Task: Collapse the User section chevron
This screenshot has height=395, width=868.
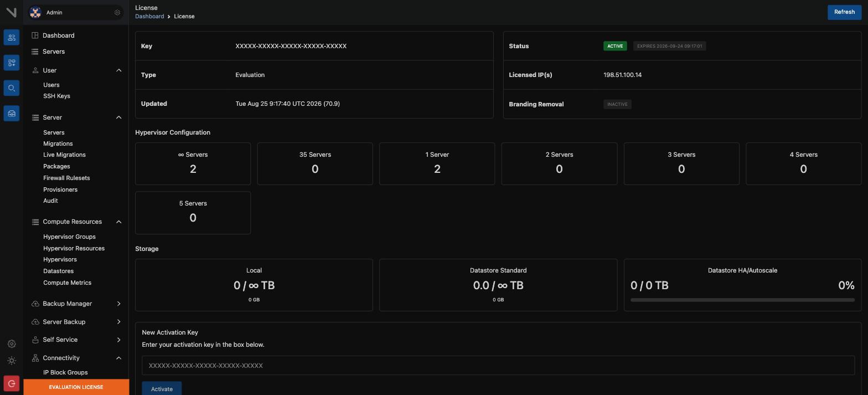Action: (118, 70)
